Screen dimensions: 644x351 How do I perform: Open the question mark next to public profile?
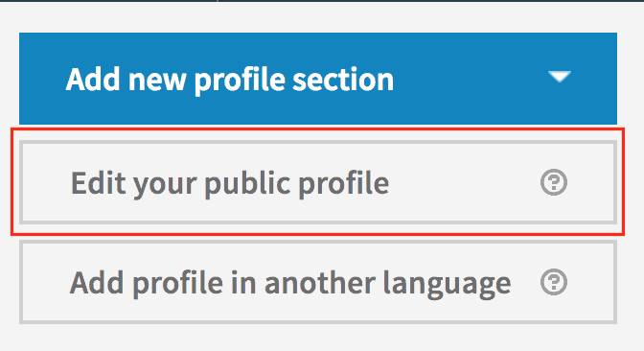[554, 182]
